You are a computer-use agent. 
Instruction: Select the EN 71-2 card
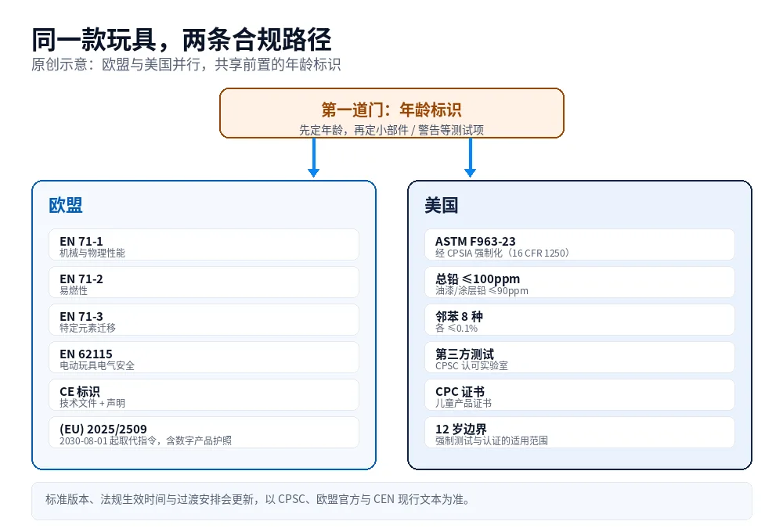click(204, 282)
